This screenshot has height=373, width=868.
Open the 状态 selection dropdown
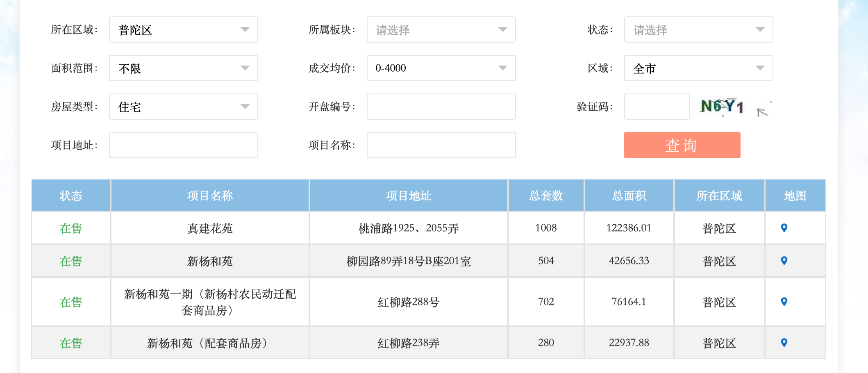[698, 30]
